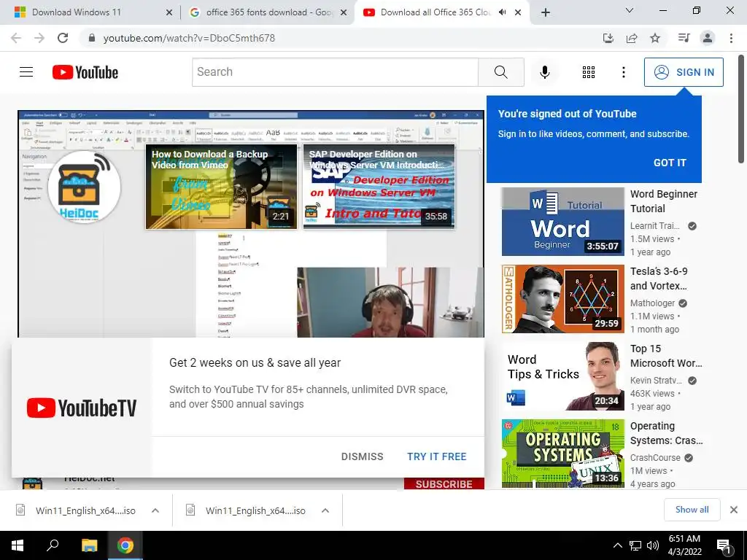Viewport: 747px width, 560px height.
Task: Open the YouTube apps grid
Action: [x=589, y=72]
